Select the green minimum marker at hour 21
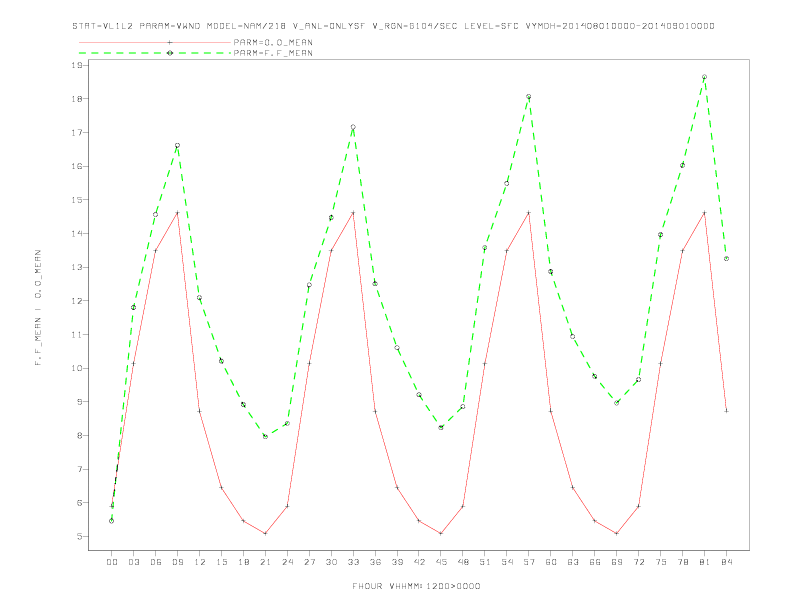 click(265, 436)
